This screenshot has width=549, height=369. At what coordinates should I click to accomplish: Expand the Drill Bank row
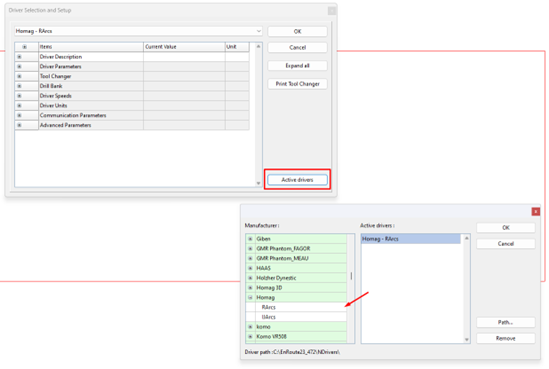(x=19, y=86)
